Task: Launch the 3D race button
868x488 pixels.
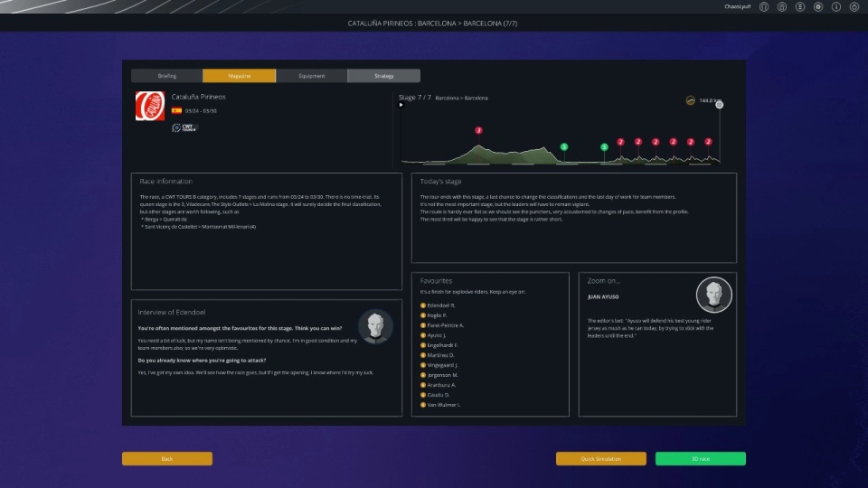Action: pos(701,459)
